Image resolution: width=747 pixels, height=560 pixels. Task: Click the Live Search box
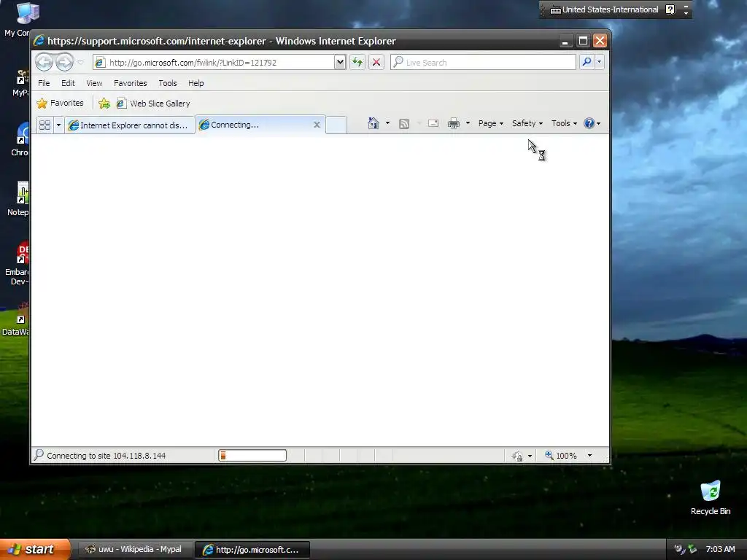[x=483, y=63]
